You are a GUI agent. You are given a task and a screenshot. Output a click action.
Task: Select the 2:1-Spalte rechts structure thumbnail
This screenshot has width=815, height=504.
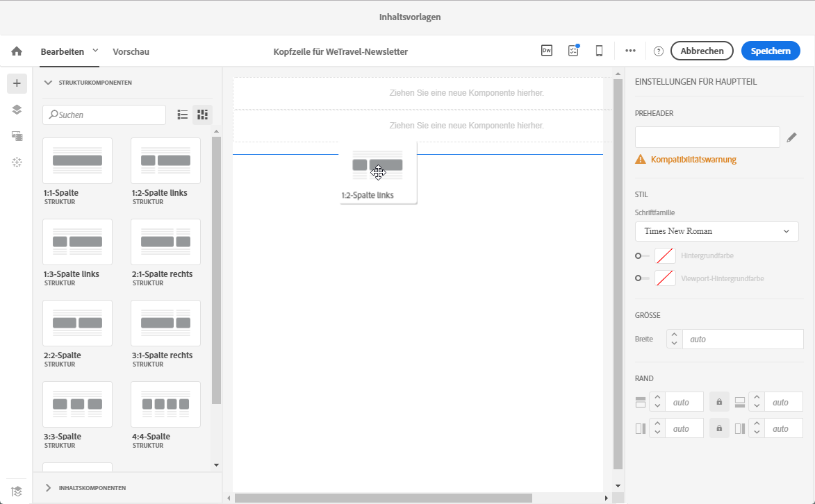[x=166, y=242]
